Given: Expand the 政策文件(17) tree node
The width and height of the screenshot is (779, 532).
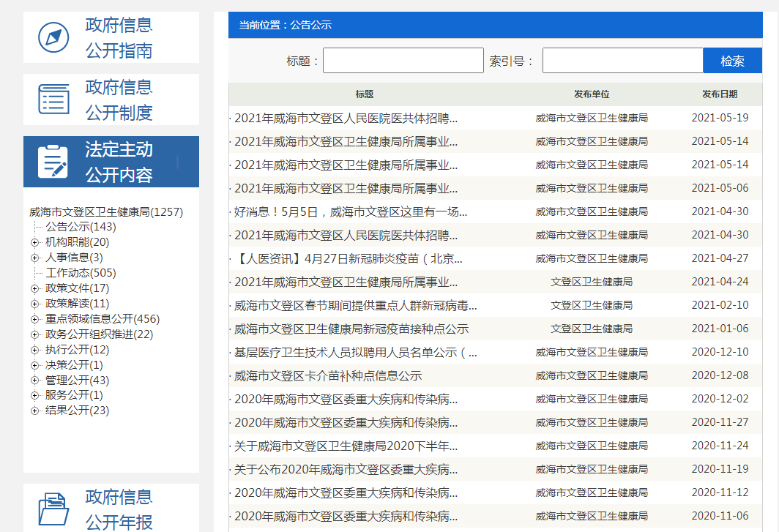Looking at the screenshot, I should point(34,288).
